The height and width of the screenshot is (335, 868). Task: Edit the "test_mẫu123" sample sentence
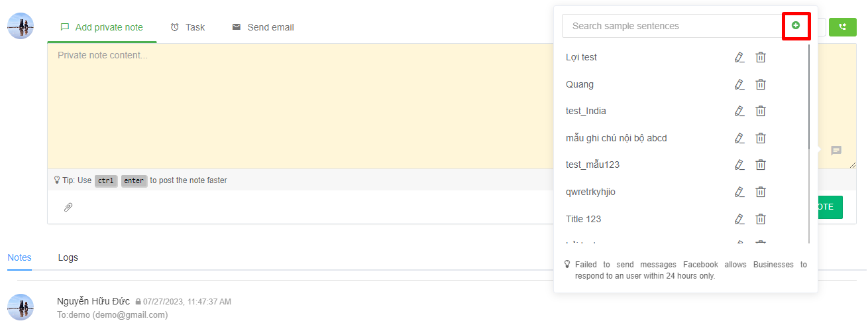[x=739, y=165]
